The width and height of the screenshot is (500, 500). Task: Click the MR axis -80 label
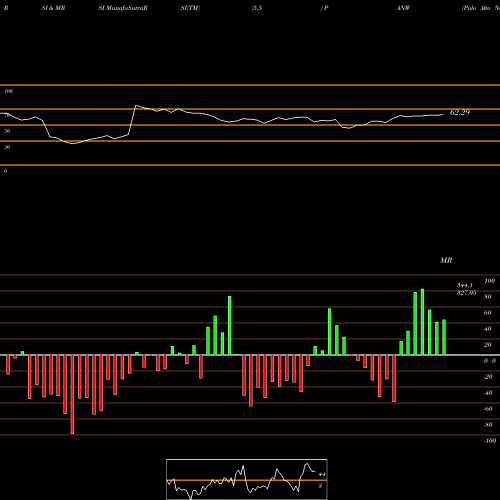click(x=488, y=425)
